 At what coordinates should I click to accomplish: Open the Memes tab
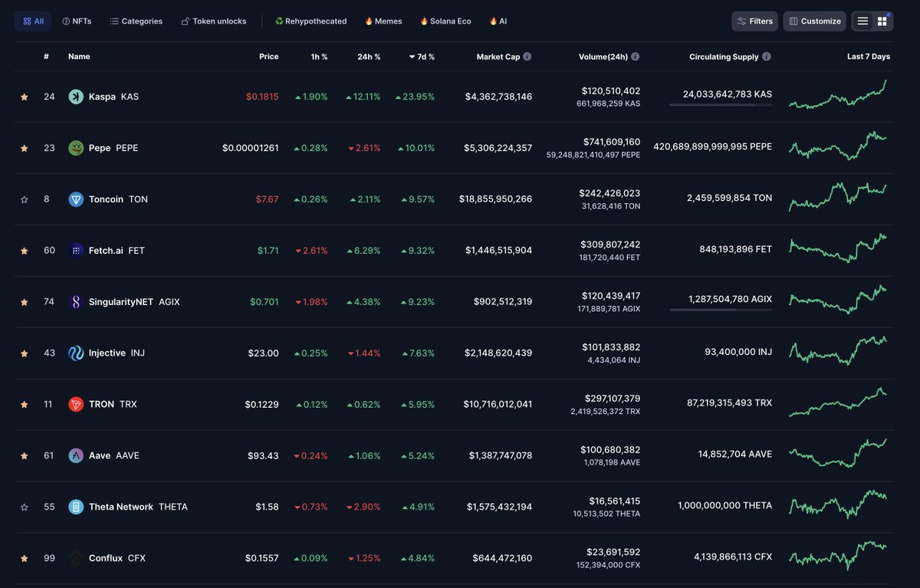(x=383, y=21)
